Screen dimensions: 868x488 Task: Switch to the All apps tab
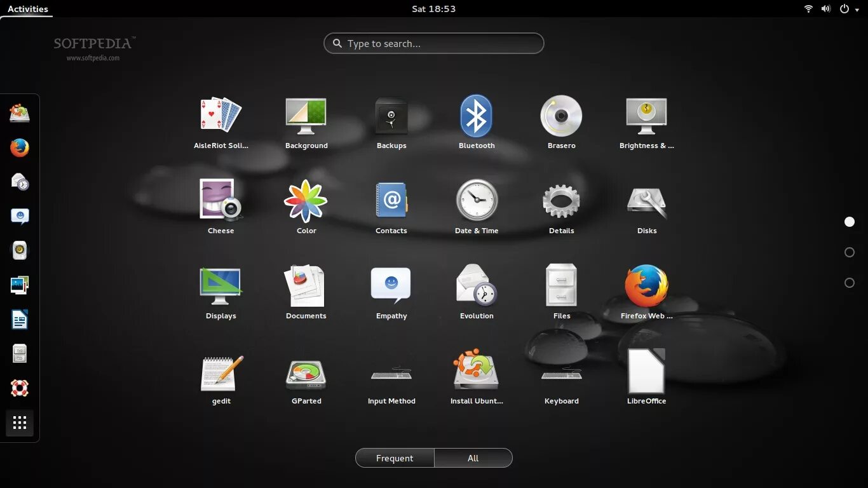pyautogui.click(x=473, y=458)
